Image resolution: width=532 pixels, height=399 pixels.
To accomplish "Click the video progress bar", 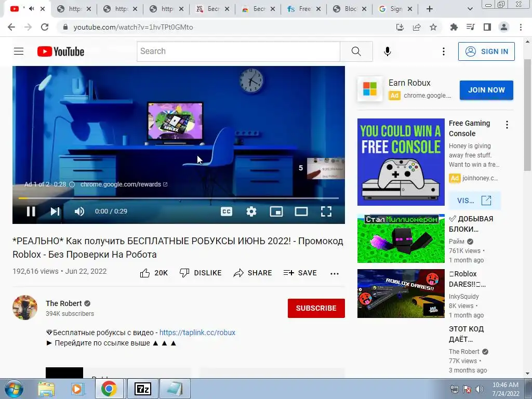I will (179, 198).
